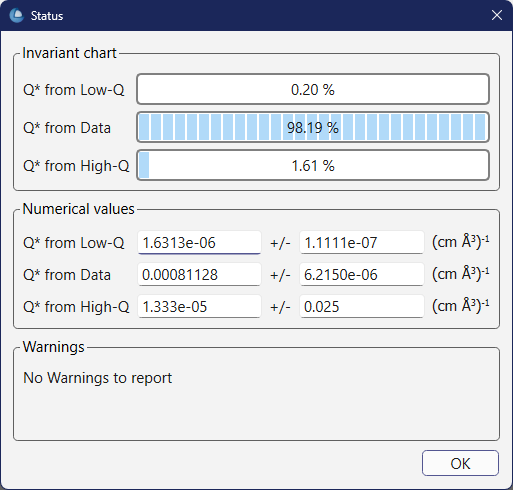The height and width of the screenshot is (490, 513).
Task: Click the OK button
Action: coord(460,463)
